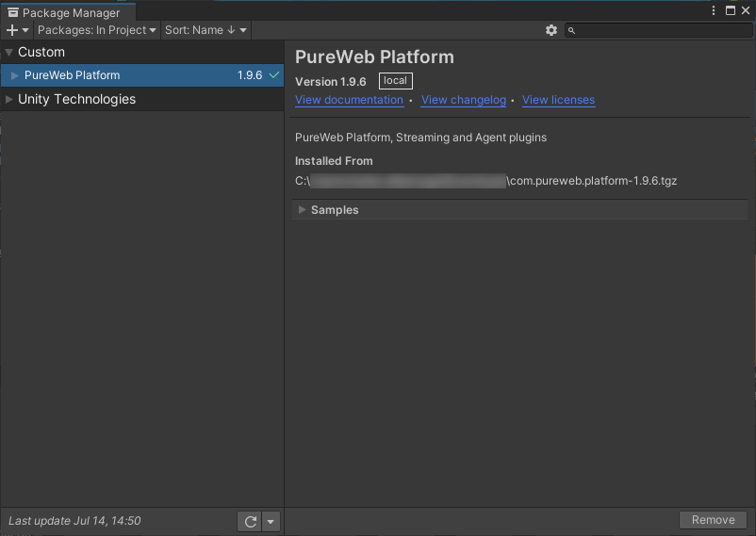Click the Last update Jul 14 status
Image resolution: width=756 pixels, height=536 pixels.
(x=74, y=521)
